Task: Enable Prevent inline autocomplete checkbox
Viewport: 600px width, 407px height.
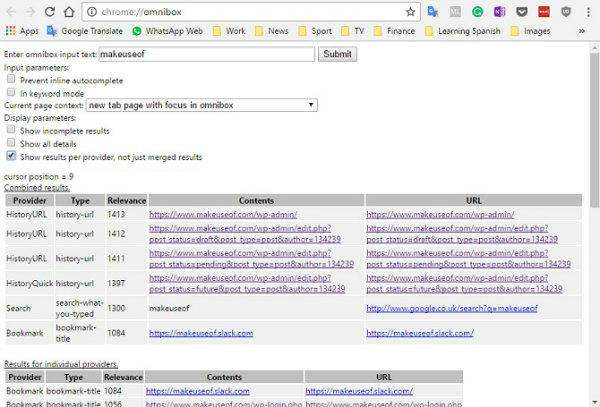Action: pos(11,79)
